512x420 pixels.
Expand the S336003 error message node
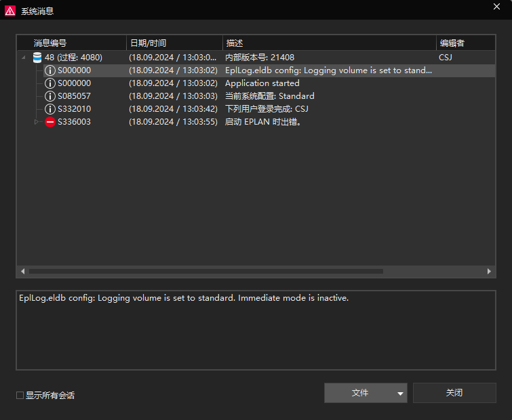coord(37,122)
